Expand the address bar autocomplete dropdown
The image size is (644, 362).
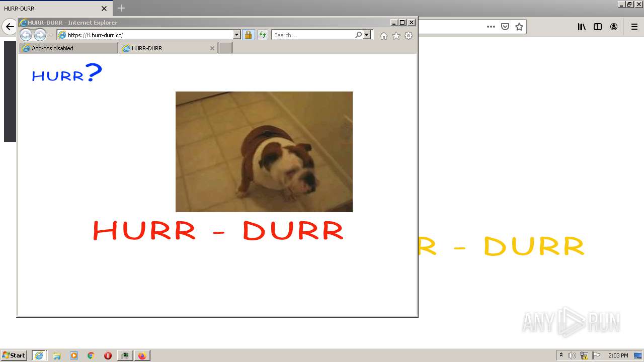(237, 35)
